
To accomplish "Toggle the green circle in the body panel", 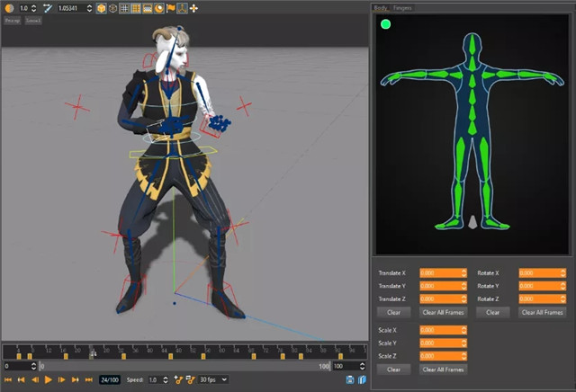I will [385, 24].
